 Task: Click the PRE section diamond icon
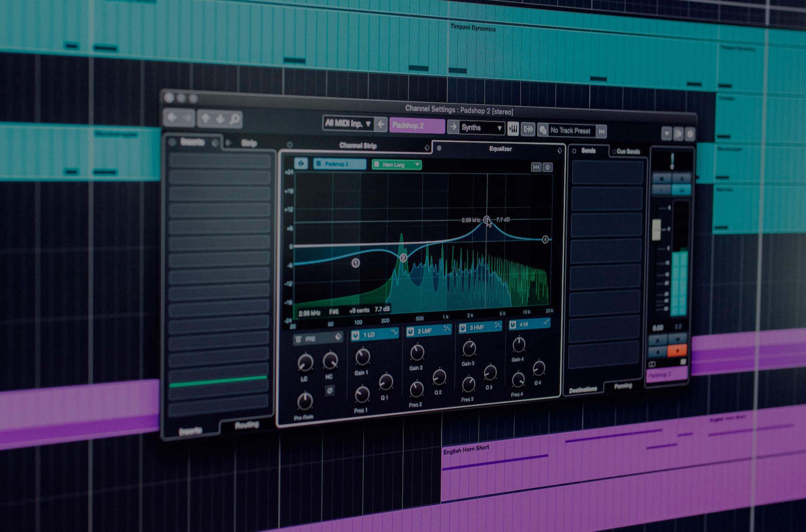338,337
